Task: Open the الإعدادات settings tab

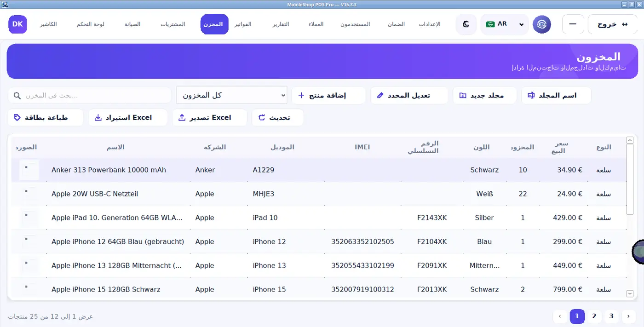Action: pyautogui.click(x=430, y=24)
